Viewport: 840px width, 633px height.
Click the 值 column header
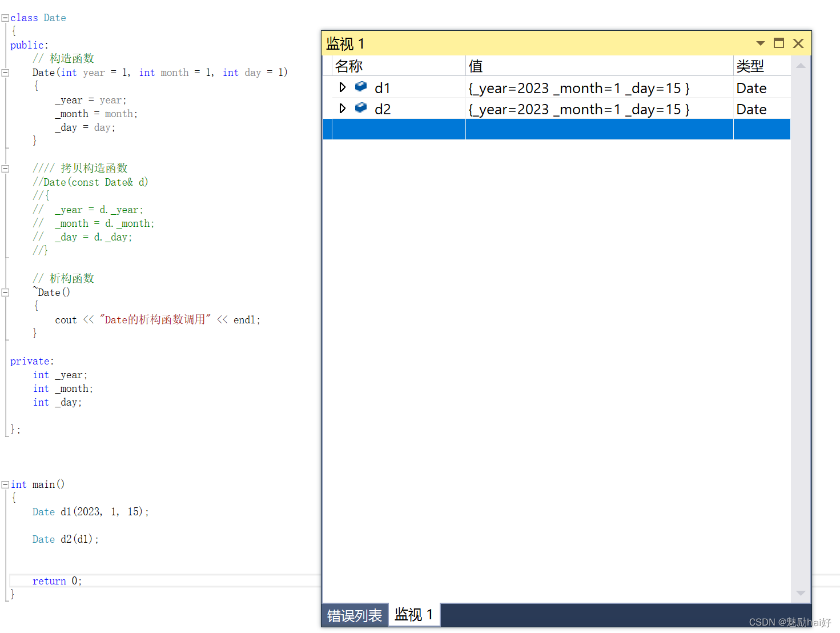click(600, 66)
